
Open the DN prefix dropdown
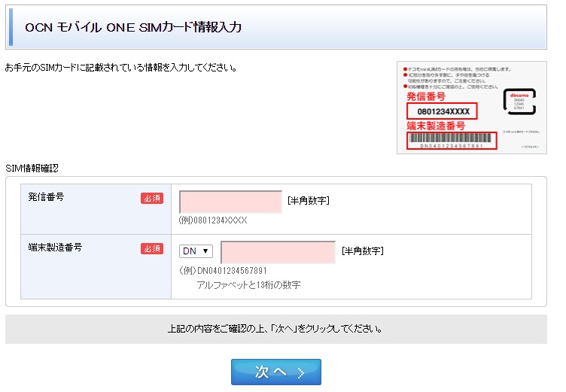point(196,251)
